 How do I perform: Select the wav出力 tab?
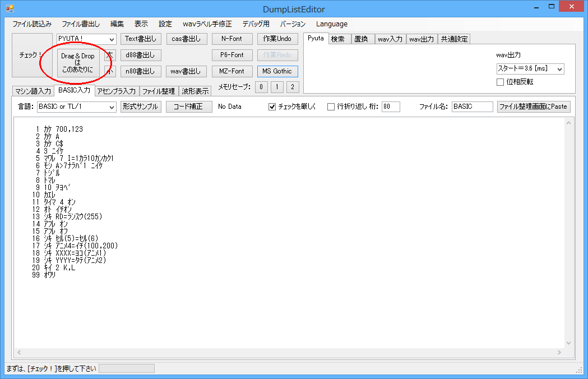[x=422, y=39]
